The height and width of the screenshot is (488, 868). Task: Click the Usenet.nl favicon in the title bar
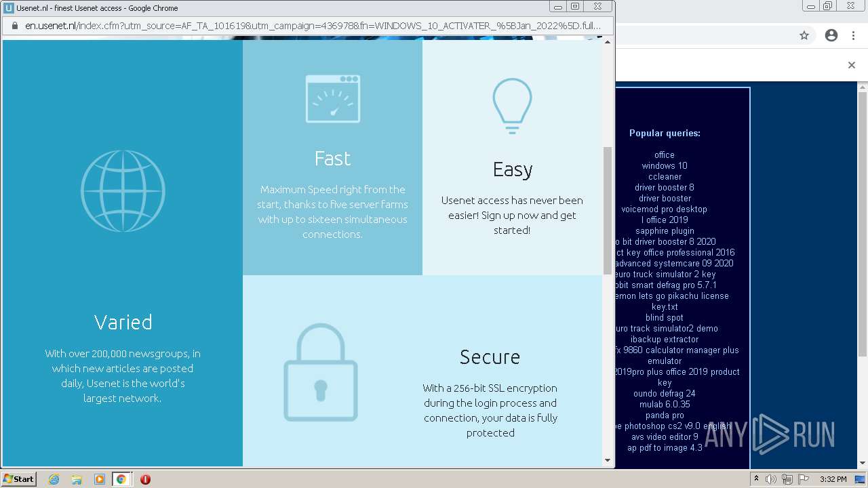[9, 8]
